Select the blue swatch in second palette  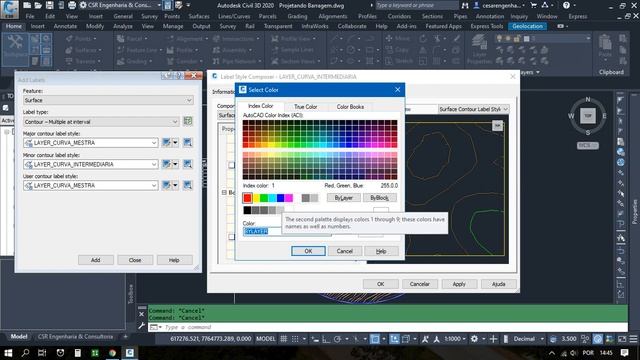[x=280, y=198]
